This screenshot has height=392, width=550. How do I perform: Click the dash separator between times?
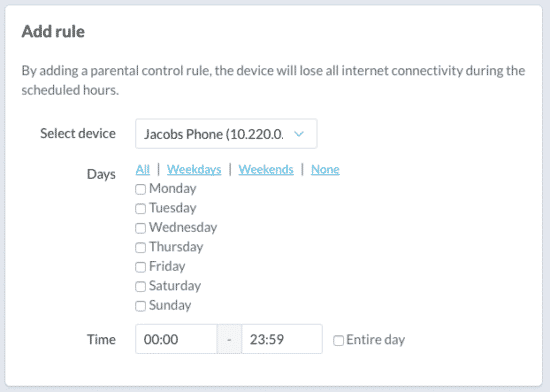click(x=229, y=339)
